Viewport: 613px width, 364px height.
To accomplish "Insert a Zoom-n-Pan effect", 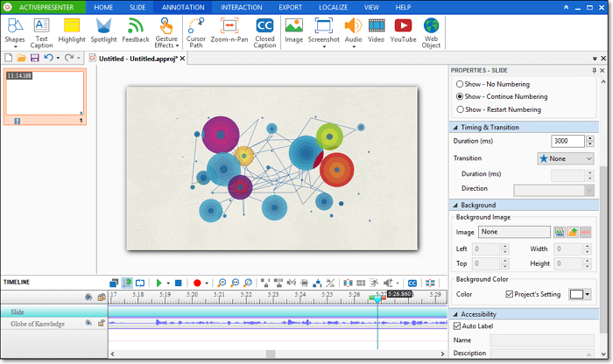I will point(229,31).
